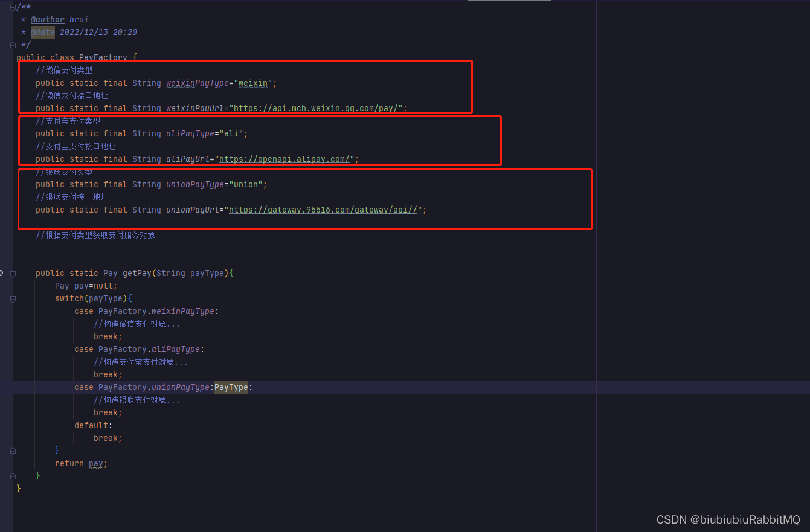Click the switch keyword
The image size is (810, 532).
click(x=69, y=299)
